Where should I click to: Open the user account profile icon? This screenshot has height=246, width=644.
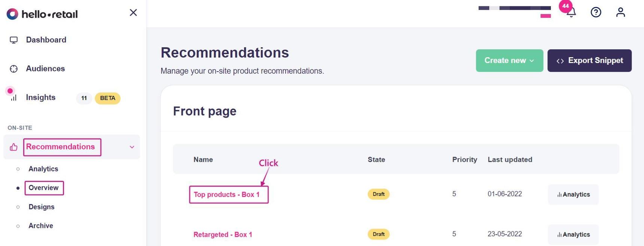(620, 12)
